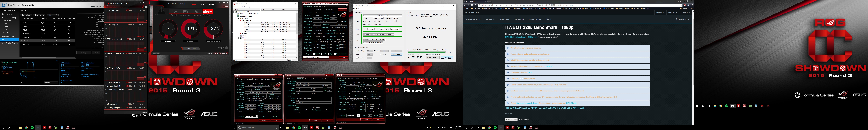Image resolution: width=868 pixels, height=130 pixels.
Task: Toggle Core Frequency checkbox in XTU
Action: [2, 72]
